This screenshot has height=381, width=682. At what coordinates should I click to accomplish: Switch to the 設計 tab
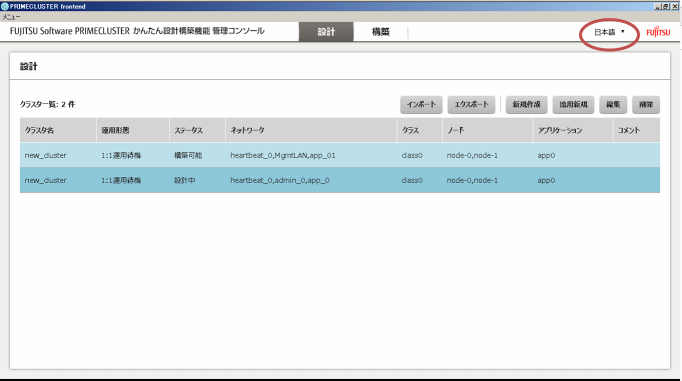[326, 32]
